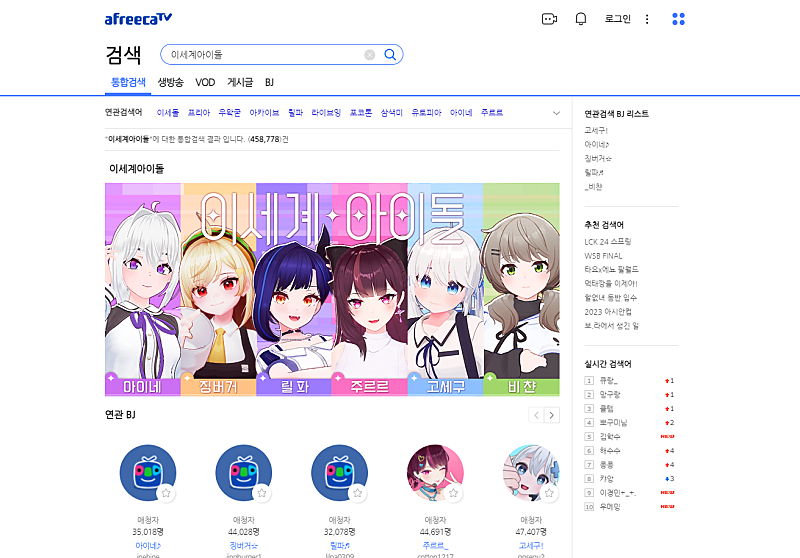
Task: Click the 비챤 character in the banner
Action: tap(521, 290)
